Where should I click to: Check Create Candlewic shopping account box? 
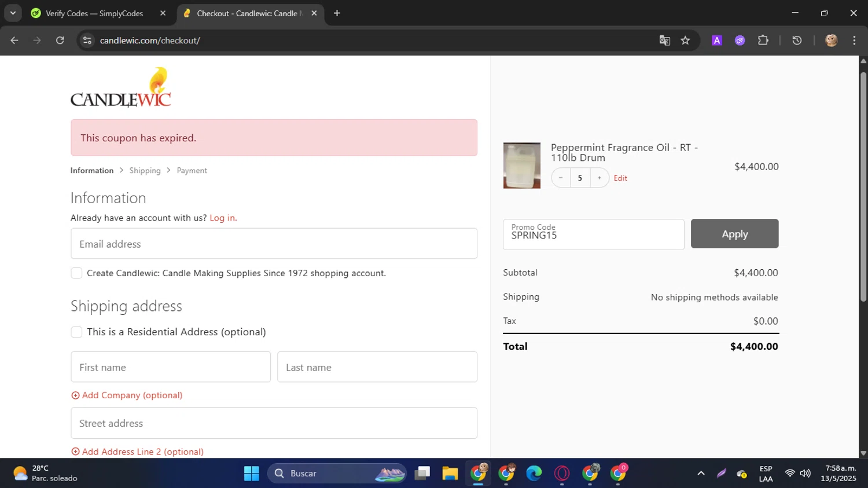(x=76, y=273)
